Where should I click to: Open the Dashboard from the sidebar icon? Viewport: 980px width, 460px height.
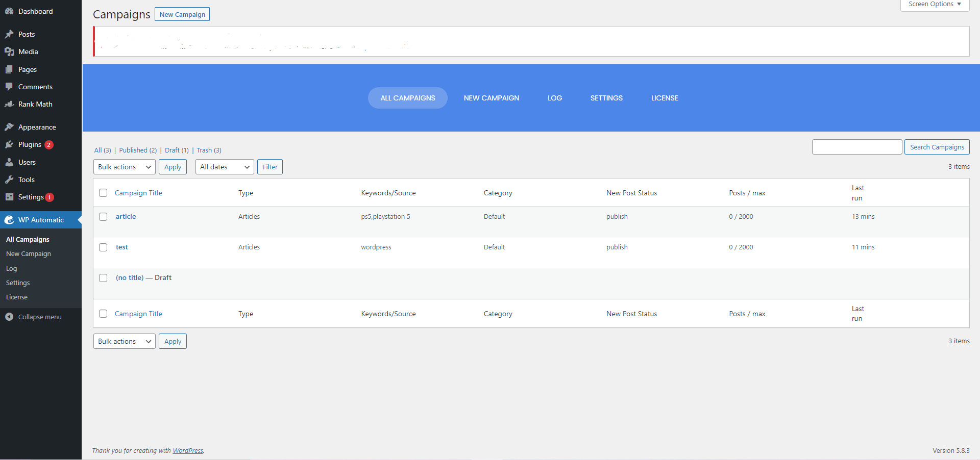[9, 11]
